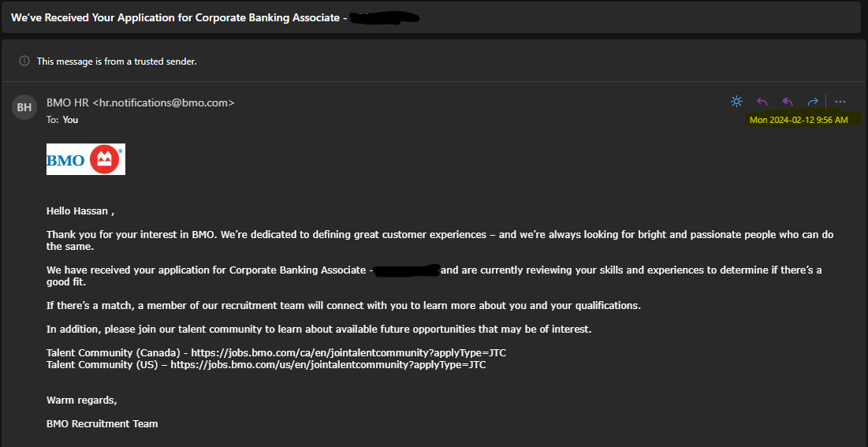Click the hr.notifications@bmo.com sender address
This screenshot has width=868, height=447.
click(x=163, y=102)
